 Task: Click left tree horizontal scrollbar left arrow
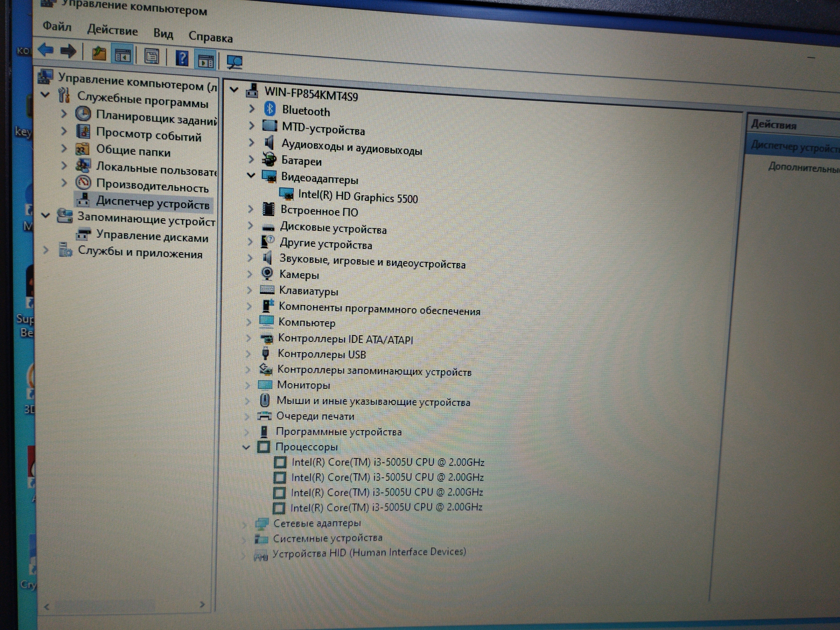coord(47,607)
